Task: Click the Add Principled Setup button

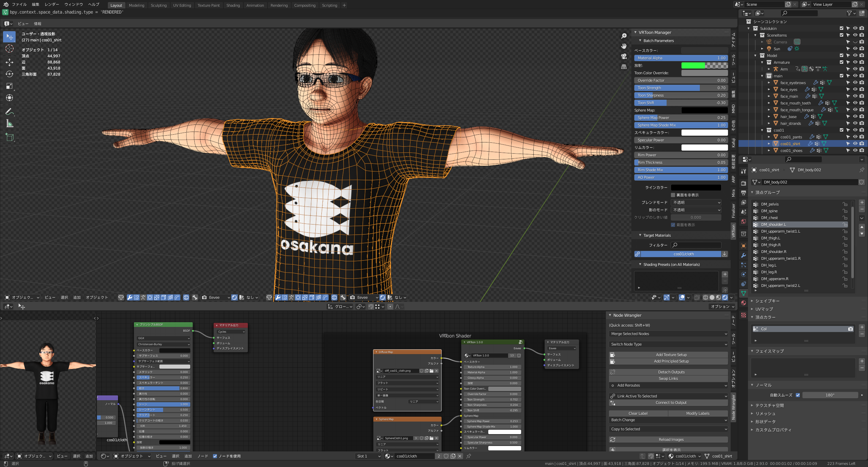Action: coord(671,361)
